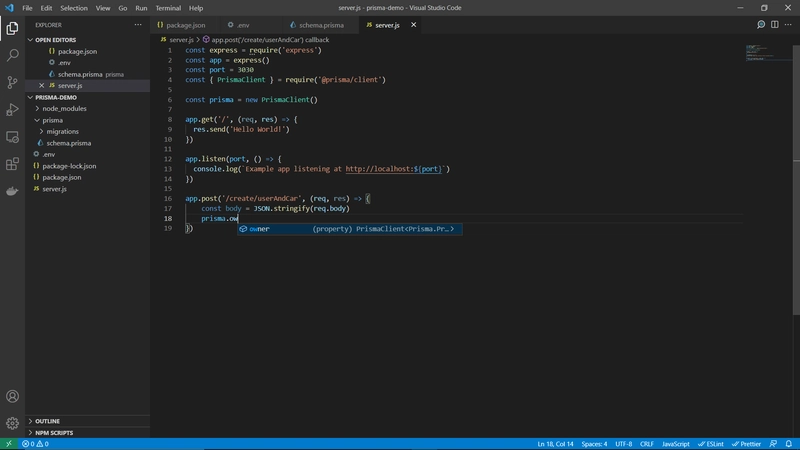Follow the http://localhost link in code

pos(393,169)
